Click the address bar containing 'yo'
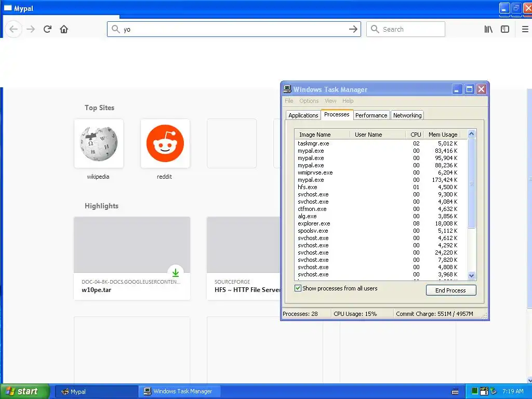Viewport: 532px width, 399px height. tap(234, 29)
